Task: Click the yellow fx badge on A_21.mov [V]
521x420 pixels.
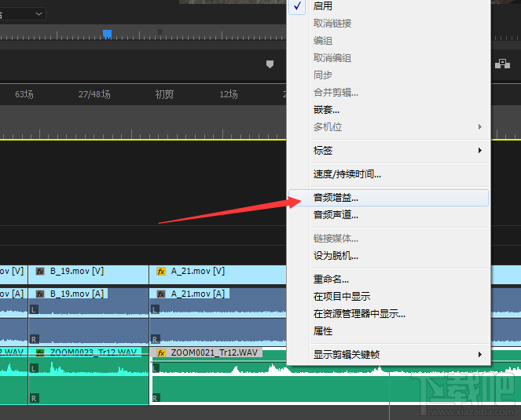Action: pos(161,272)
